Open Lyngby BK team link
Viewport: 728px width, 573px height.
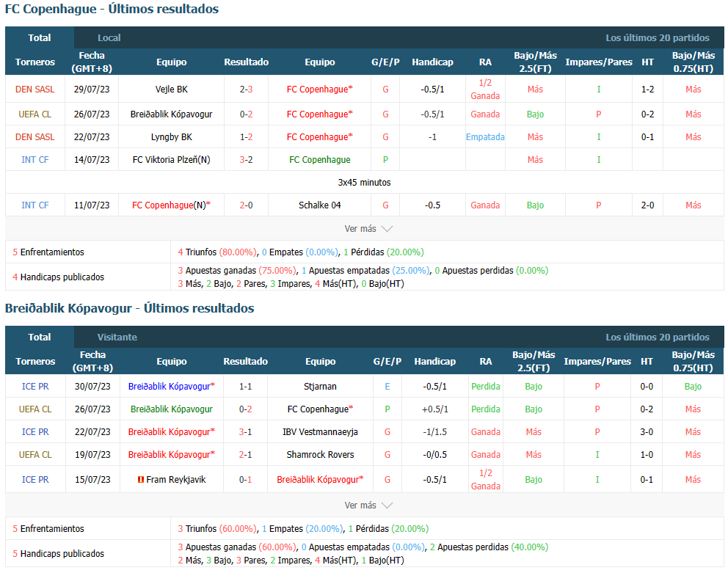(171, 137)
